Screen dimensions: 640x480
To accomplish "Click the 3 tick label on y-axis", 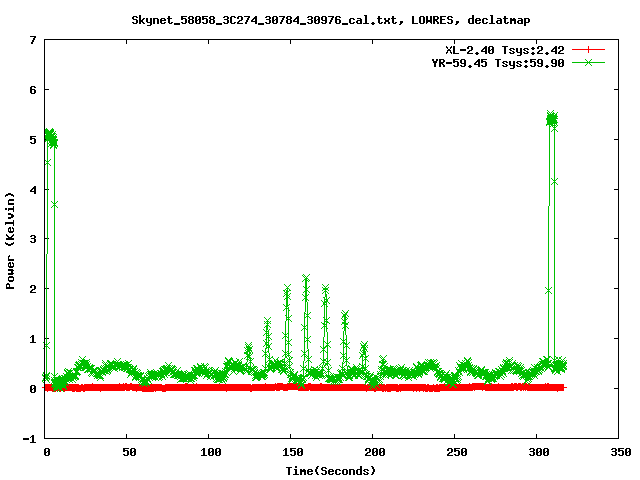I will [x=33, y=239].
